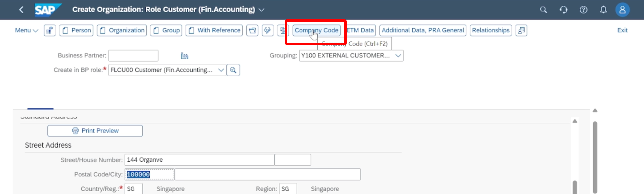
Task: Click the Street Address heading
Action: [48, 145]
